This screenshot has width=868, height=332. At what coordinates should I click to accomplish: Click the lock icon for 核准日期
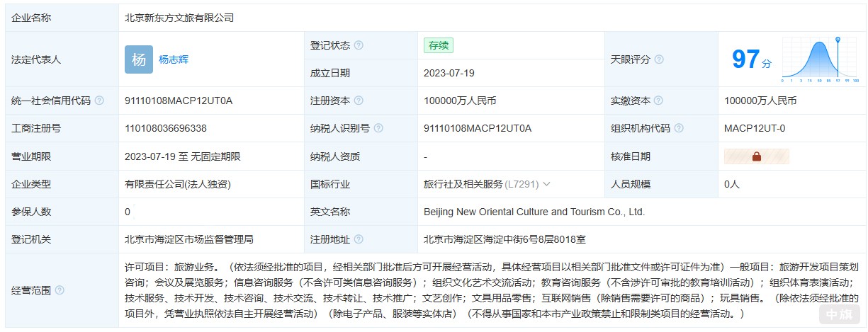(x=757, y=156)
